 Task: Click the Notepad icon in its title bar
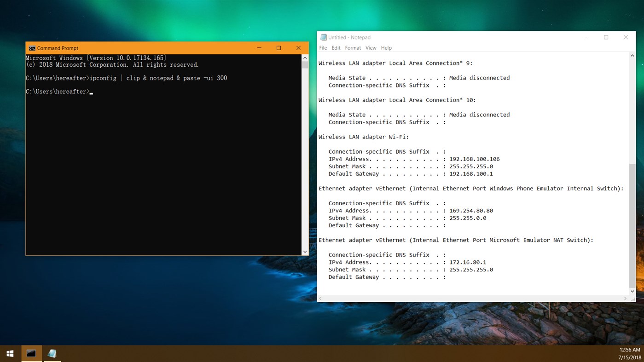point(324,37)
